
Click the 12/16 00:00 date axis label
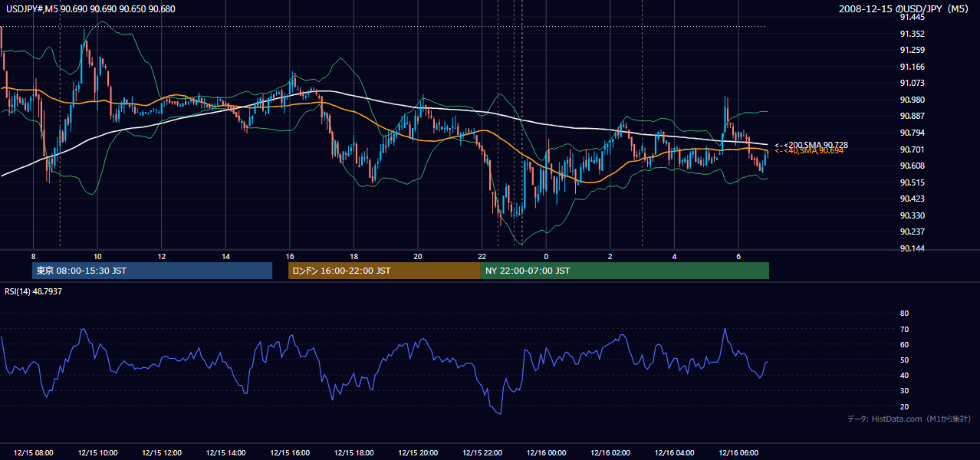click(x=546, y=453)
